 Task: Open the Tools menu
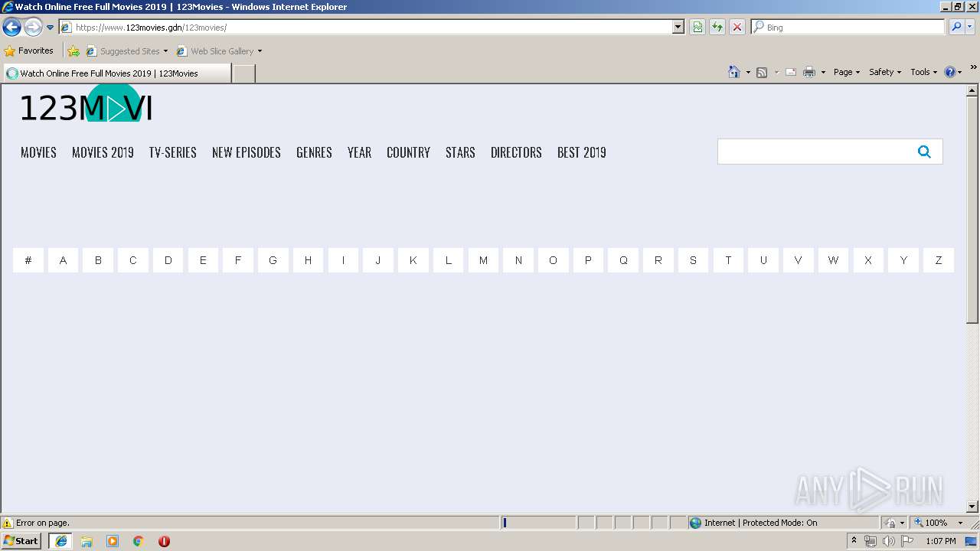coord(923,72)
